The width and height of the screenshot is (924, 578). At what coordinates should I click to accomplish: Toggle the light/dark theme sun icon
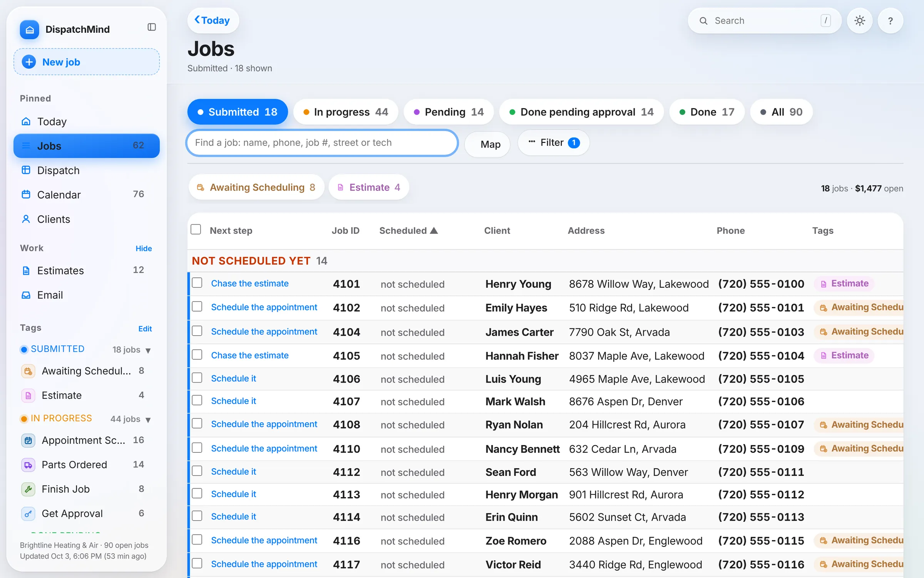point(860,21)
